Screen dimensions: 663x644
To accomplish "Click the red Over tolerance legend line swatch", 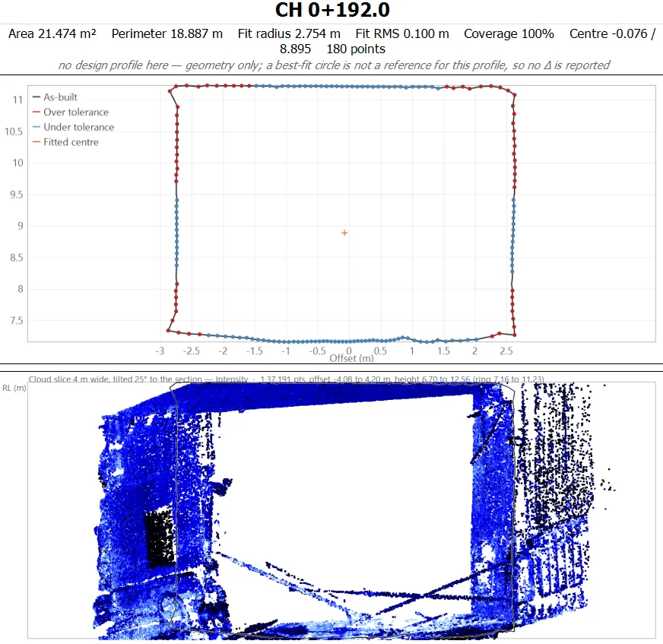I will 36,112.
